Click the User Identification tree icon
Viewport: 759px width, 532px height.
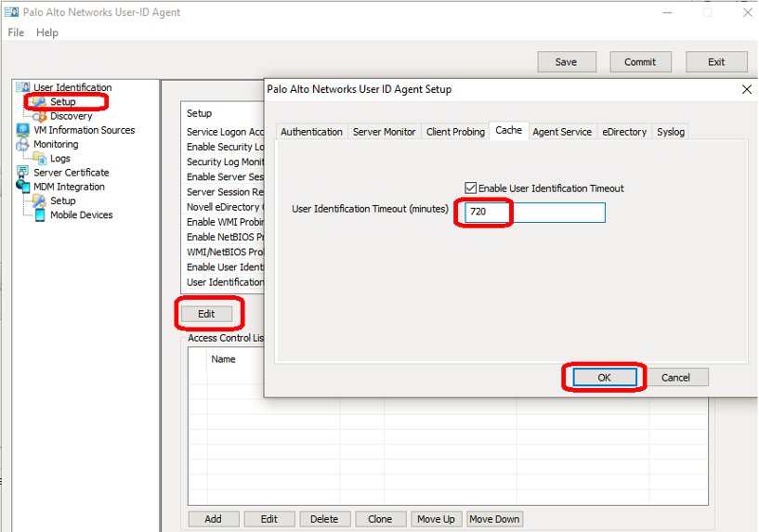(22, 87)
